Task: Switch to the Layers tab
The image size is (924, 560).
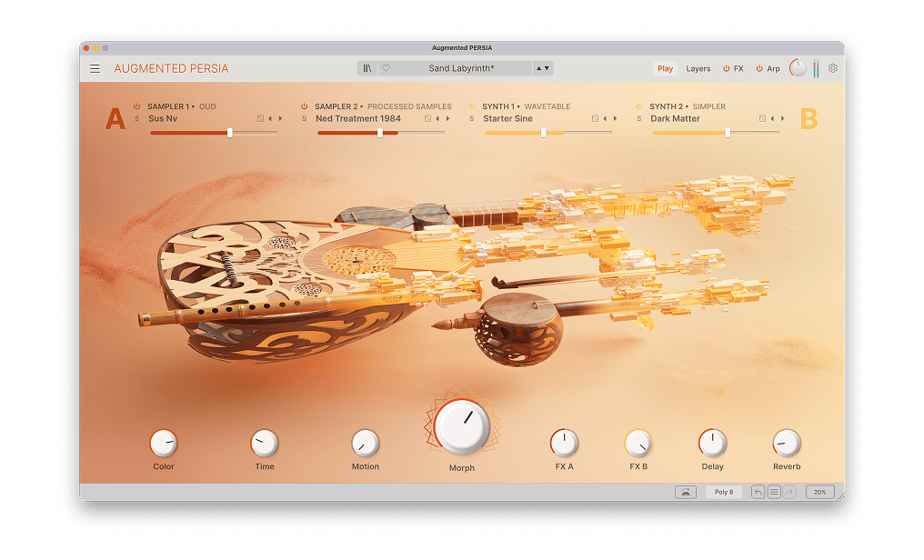Action: tap(698, 68)
